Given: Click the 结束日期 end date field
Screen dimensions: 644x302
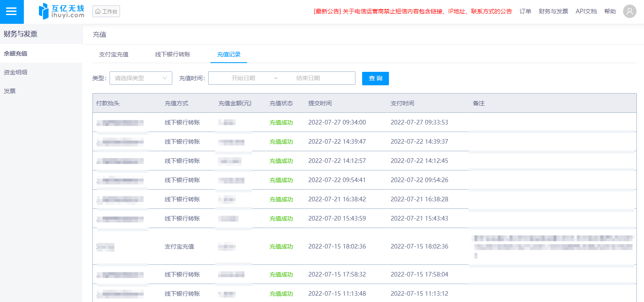Looking at the screenshot, I should 308,78.
